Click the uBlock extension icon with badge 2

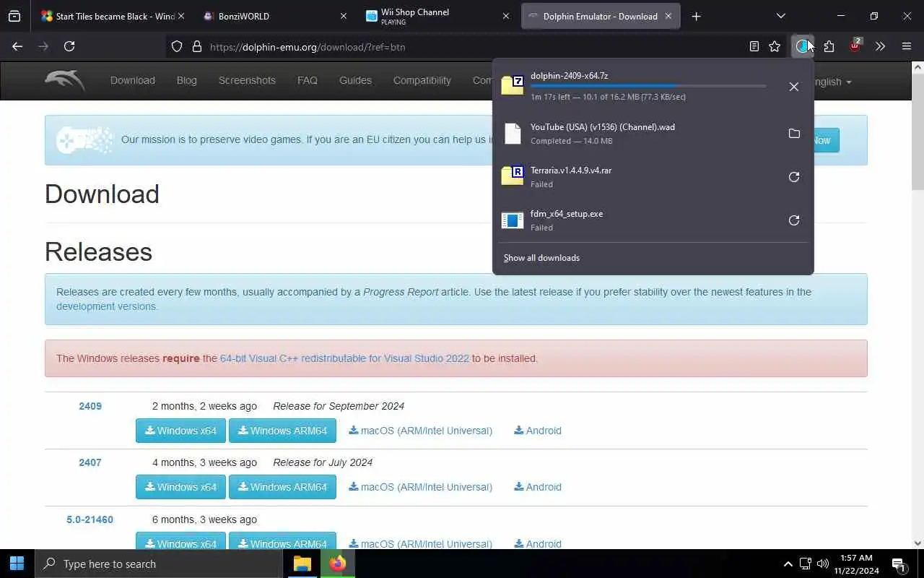click(x=855, y=46)
